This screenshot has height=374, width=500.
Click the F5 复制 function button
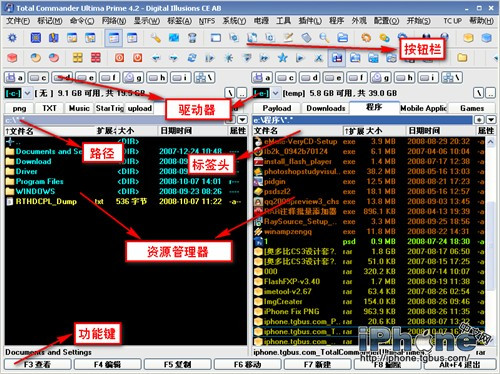(x=177, y=364)
